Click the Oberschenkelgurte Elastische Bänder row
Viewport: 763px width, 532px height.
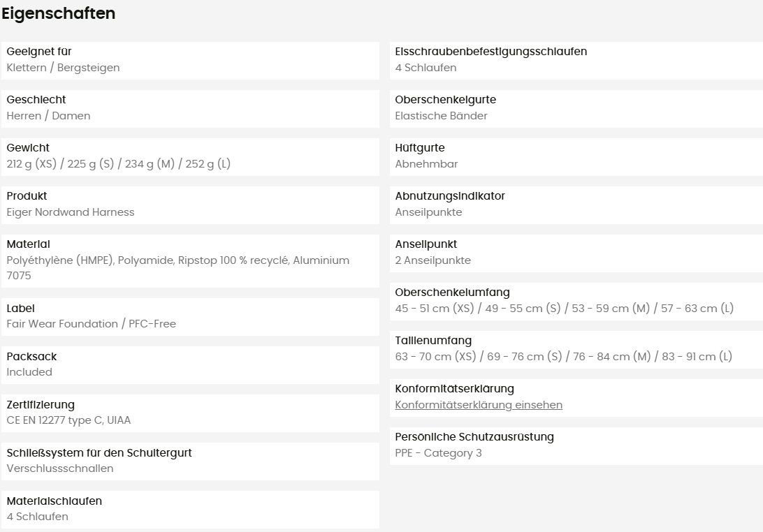576,109
